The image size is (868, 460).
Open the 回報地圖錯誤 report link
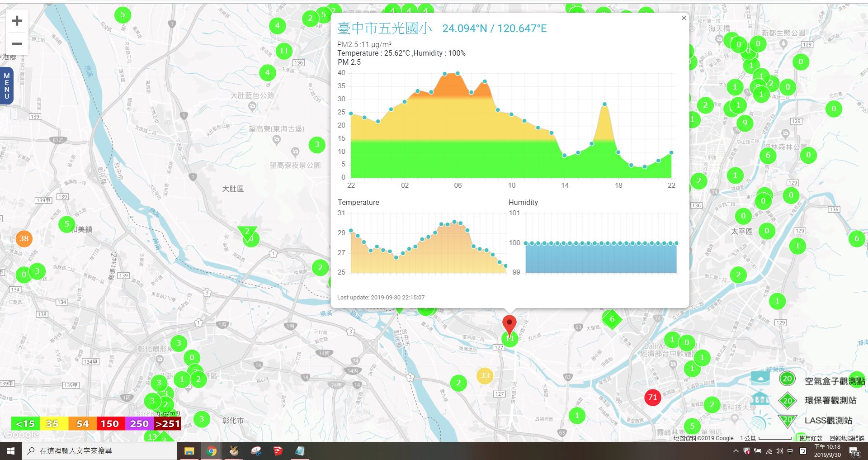847,438
